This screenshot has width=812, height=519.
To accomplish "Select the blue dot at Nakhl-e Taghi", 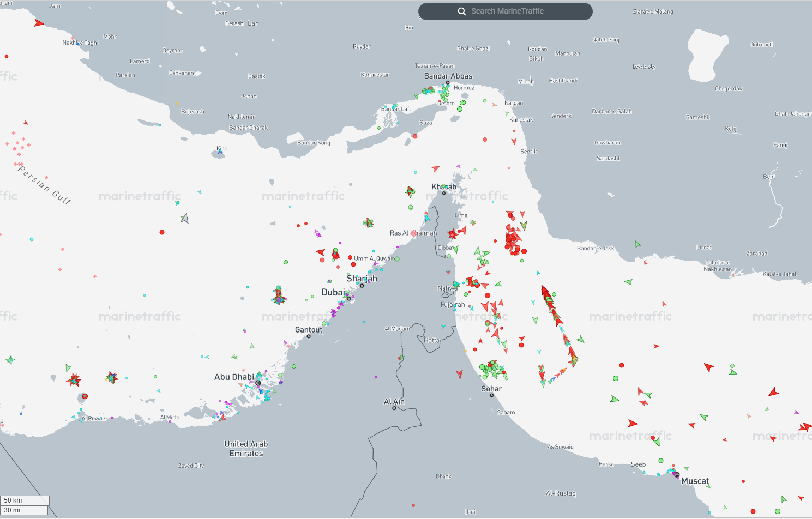I will [x=78, y=44].
